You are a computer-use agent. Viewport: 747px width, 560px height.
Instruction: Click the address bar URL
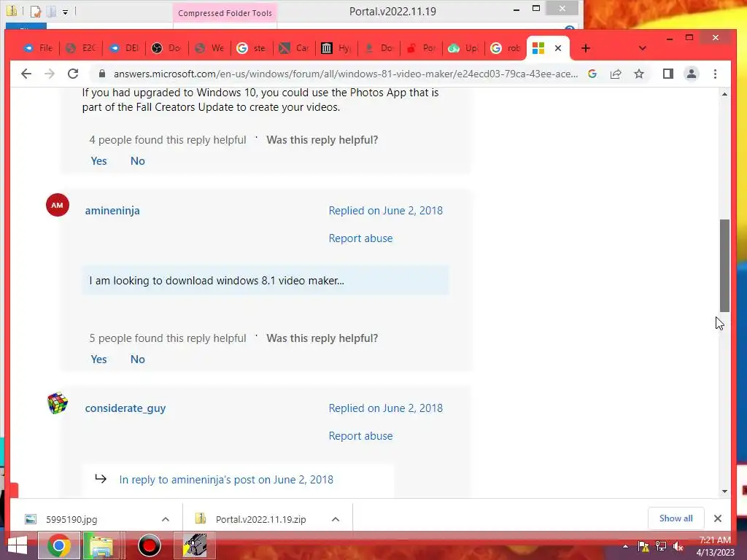346,74
